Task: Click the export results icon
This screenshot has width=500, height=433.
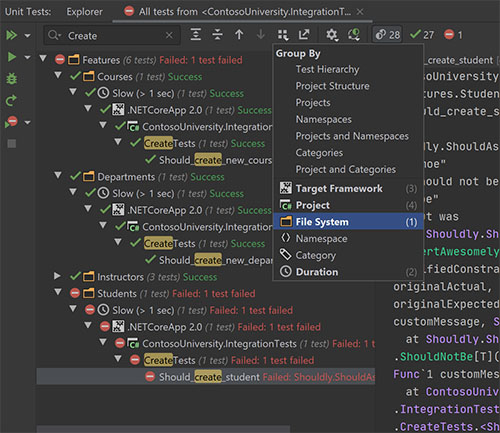Action: pos(304,35)
